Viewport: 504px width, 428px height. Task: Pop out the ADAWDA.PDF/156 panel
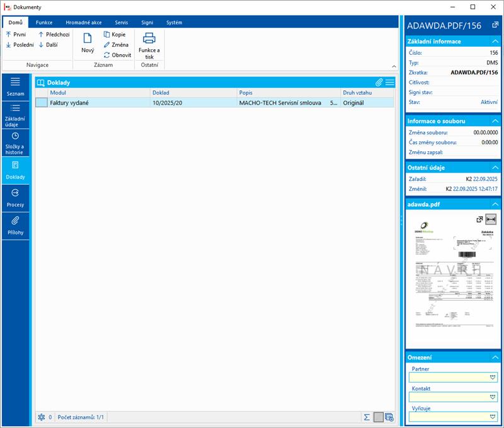coord(495,25)
